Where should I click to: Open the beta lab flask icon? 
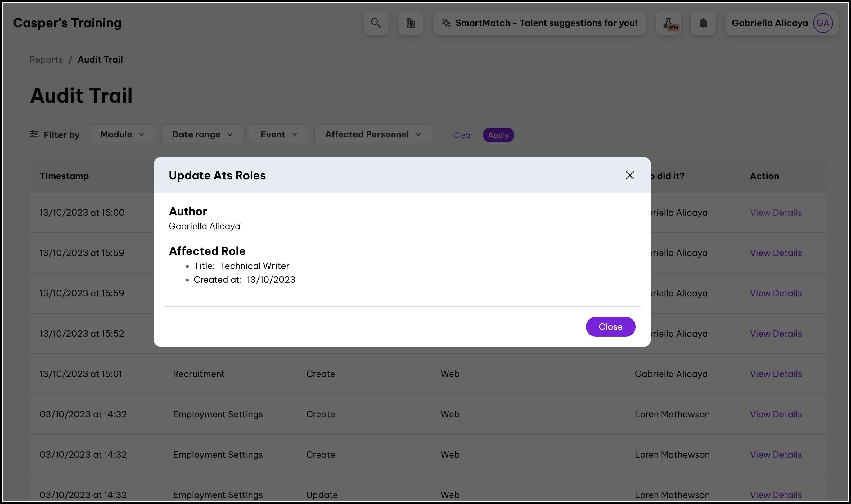click(668, 23)
